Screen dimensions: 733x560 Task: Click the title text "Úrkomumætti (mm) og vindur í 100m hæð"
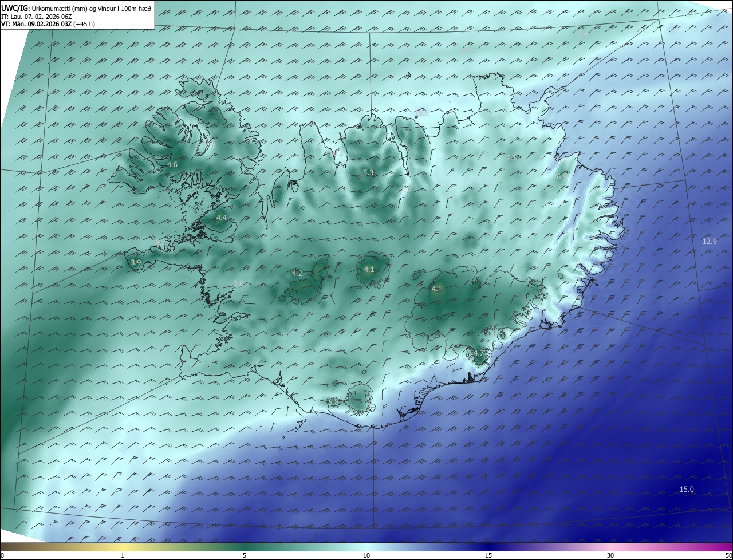(91, 8)
